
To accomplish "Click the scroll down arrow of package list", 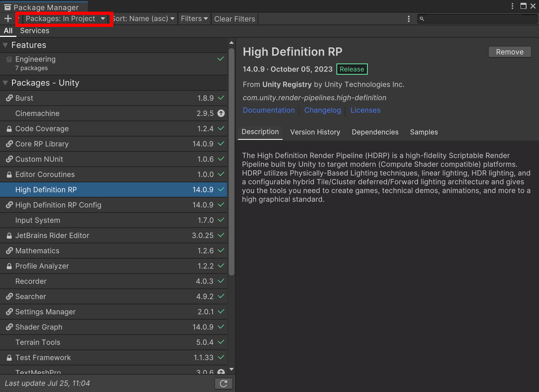I will pyautogui.click(x=232, y=370).
